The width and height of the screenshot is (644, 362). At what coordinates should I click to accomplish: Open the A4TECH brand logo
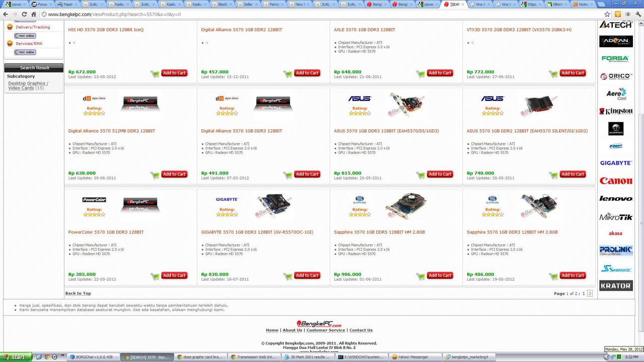coord(616,25)
